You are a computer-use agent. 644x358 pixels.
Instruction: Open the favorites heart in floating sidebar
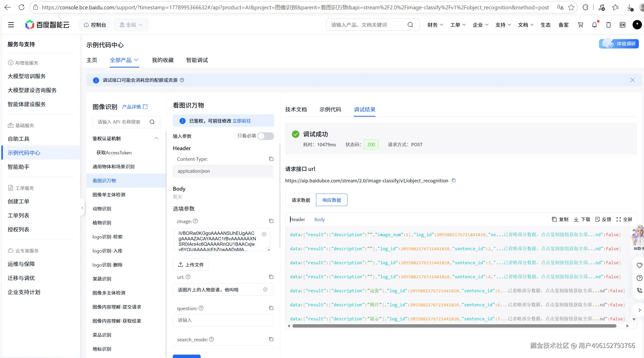click(639, 265)
